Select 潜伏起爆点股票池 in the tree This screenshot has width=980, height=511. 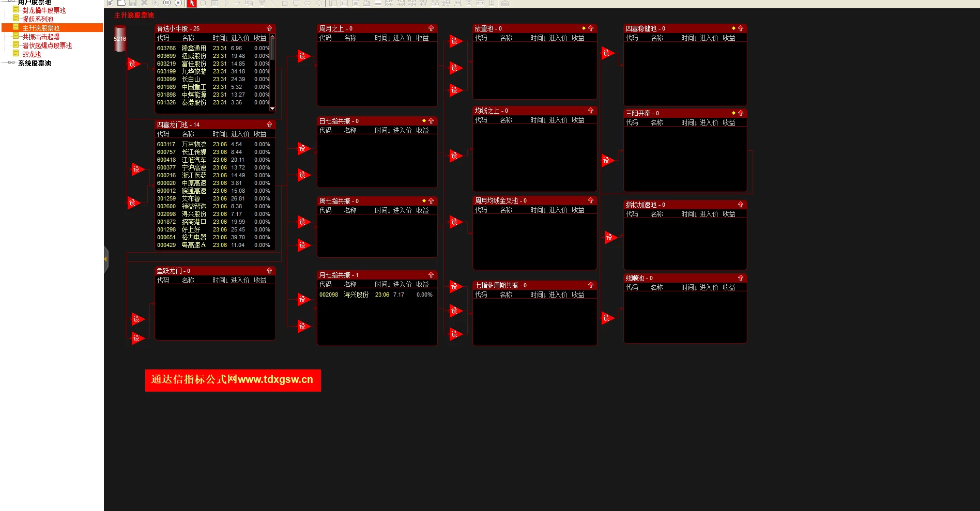[x=47, y=45]
